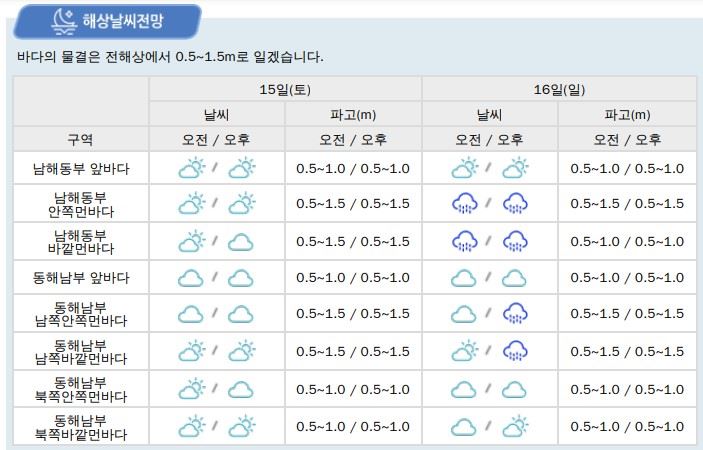Click 남해동부 바깥먼바다 15일 afternoon cloud icon
This screenshot has width=703, height=450.
point(240,241)
